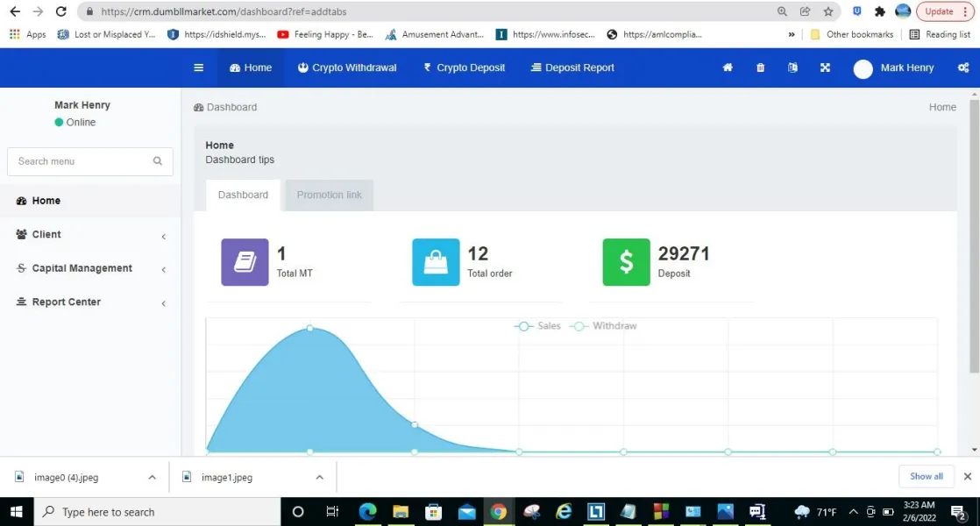The width and height of the screenshot is (980, 526).
Task: Click the purple Total MT book icon
Action: click(245, 262)
